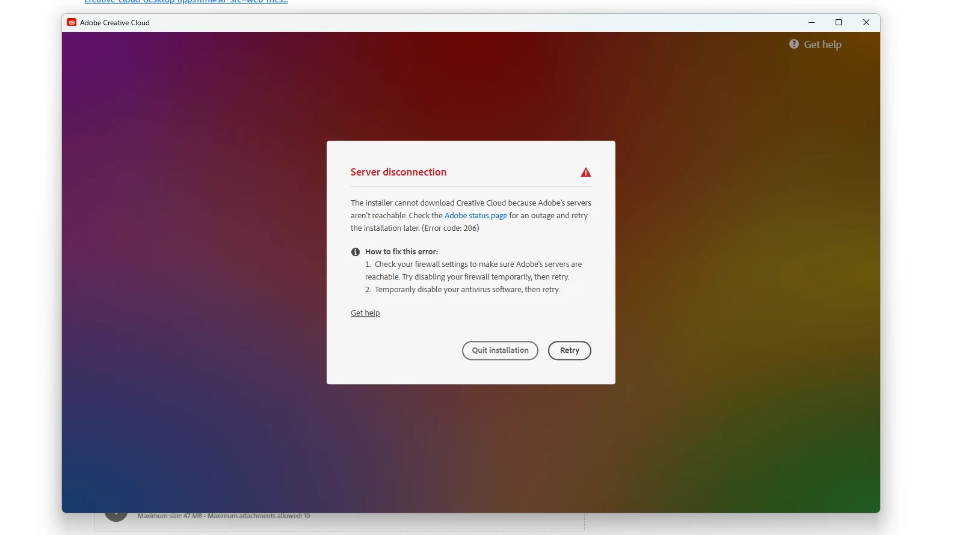This screenshot has width=980, height=535.
Task: Click 'Temporarily disable your antivirus software' step
Action: click(462, 290)
